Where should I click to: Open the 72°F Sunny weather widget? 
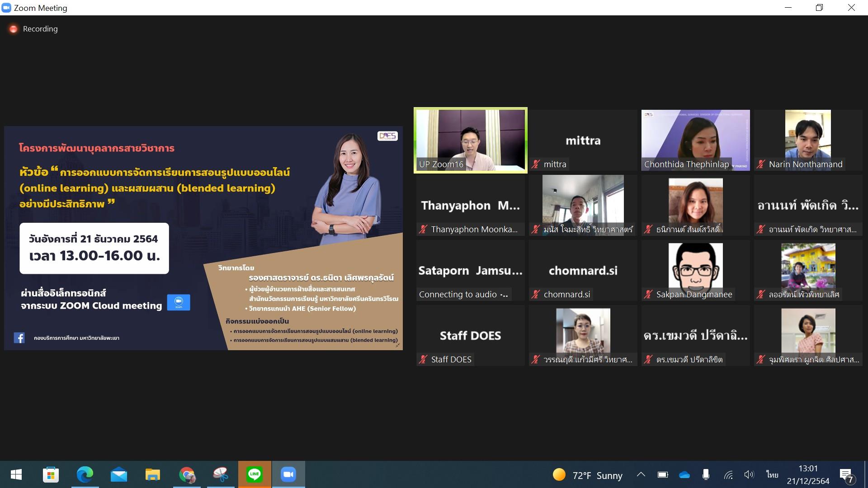pos(587,475)
